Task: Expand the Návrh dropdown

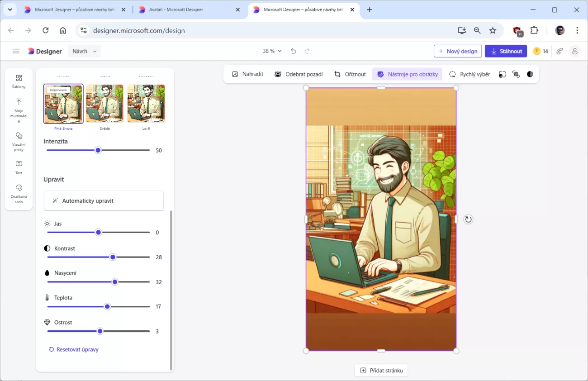Action: tap(85, 51)
